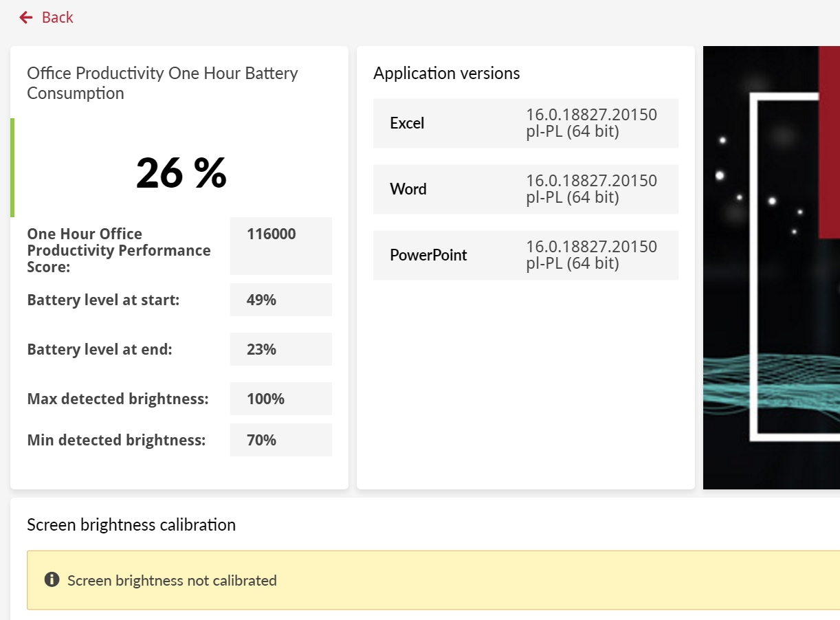Screen dimensions: 840x620
Task: Click the Screen brightness calibration heading
Action: pyautogui.click(x=131, y=525)
